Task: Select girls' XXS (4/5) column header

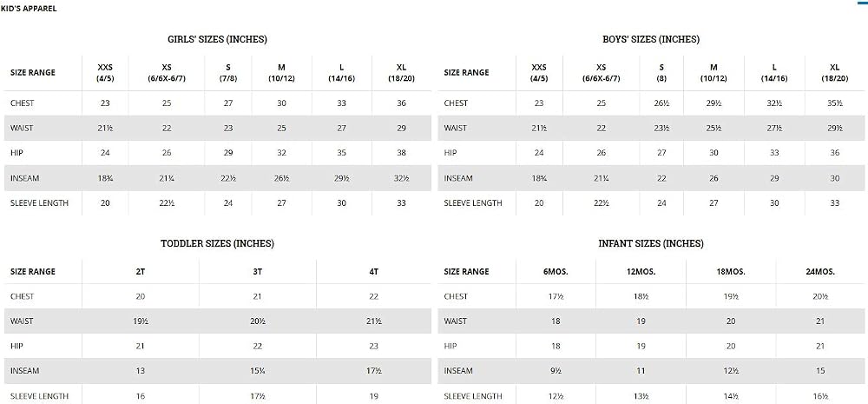Action: click(x=105, y=73)
